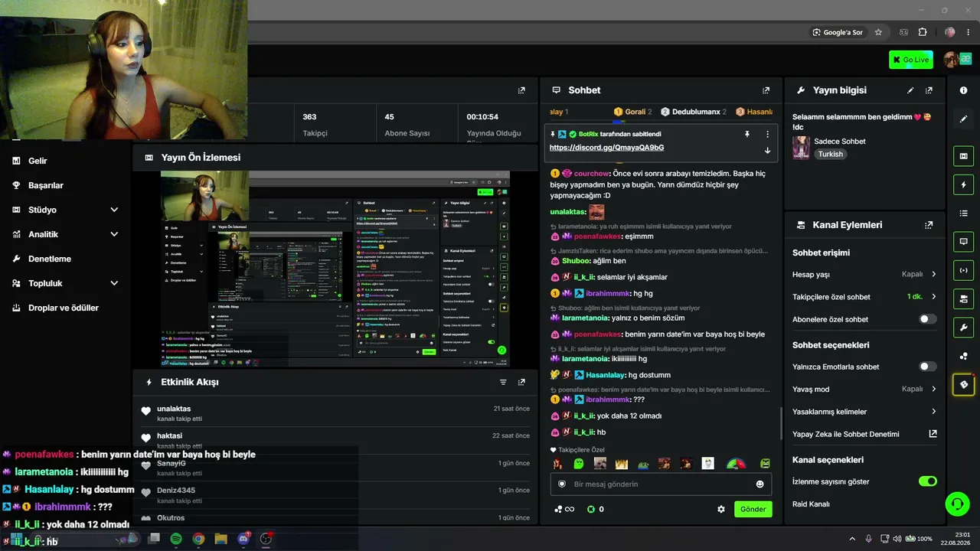The image size is (980, 551).
Task: Open the pinned message three-dot menu
Action: [x=767, y=134]
